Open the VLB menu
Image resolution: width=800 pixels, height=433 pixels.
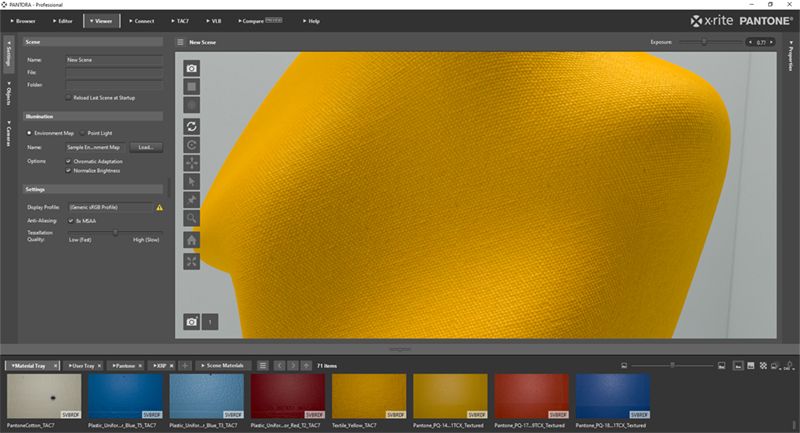(214, 21)
